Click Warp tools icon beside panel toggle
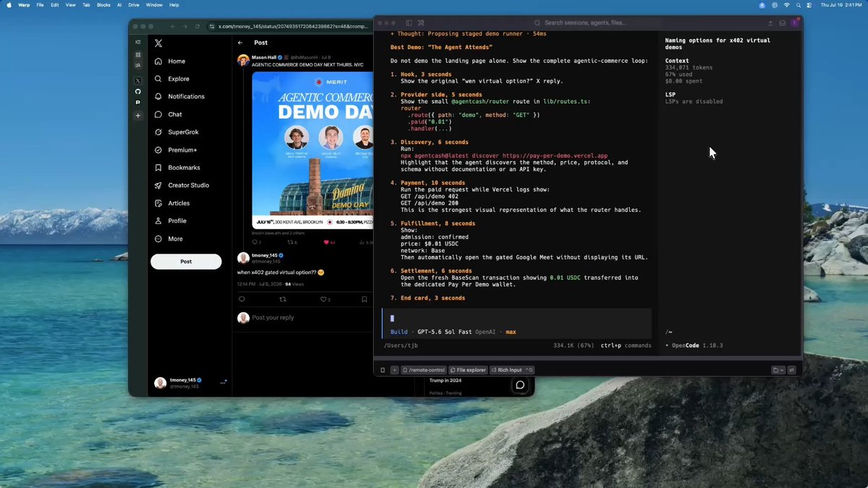The height and width of the screenshot is (488, 868). (x=420, y=23)
